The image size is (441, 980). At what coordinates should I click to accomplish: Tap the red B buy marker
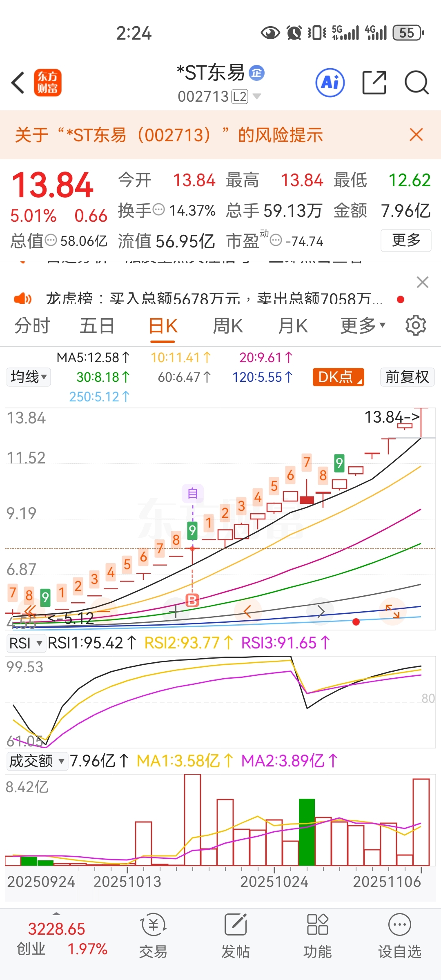(192, 600)
